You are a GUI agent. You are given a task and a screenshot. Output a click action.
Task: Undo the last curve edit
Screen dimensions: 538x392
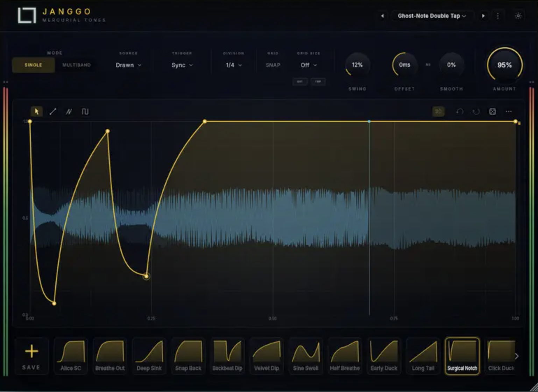[460, 111]
